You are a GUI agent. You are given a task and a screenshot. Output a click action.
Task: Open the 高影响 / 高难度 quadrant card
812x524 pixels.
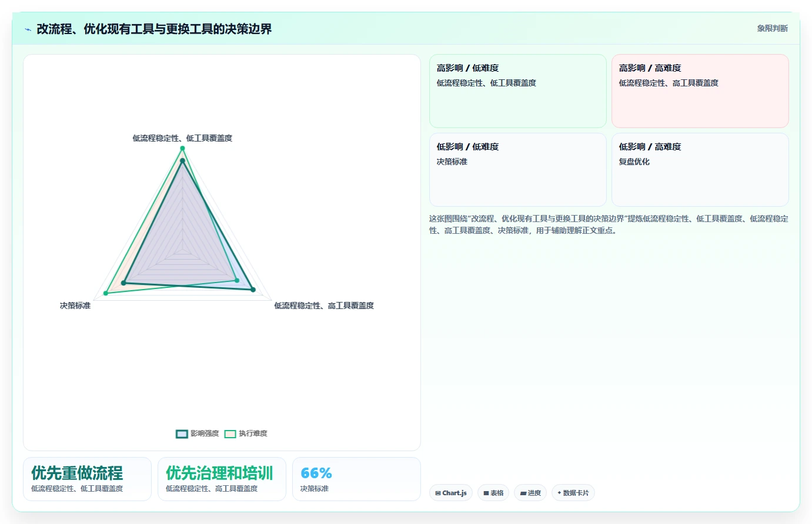point(700,91)
